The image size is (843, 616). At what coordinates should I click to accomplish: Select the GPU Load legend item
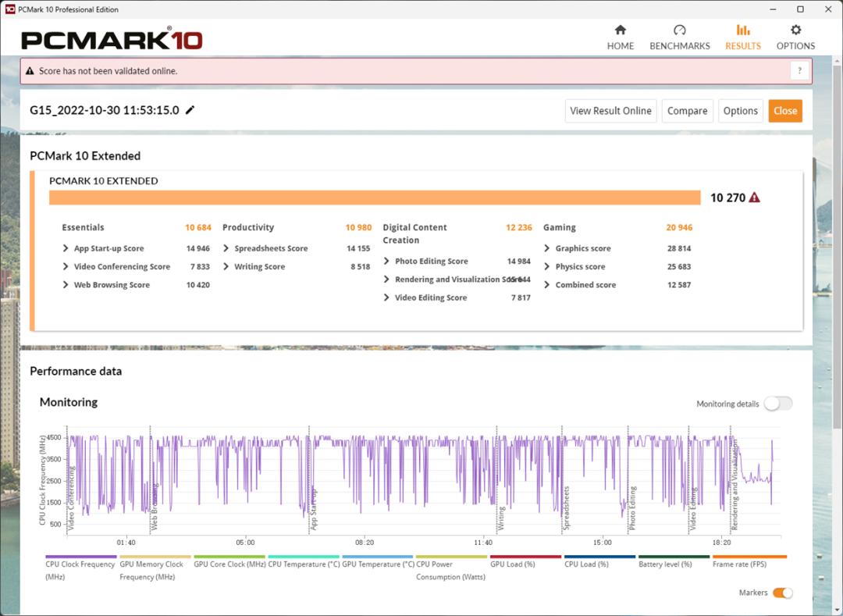(525, 557)
